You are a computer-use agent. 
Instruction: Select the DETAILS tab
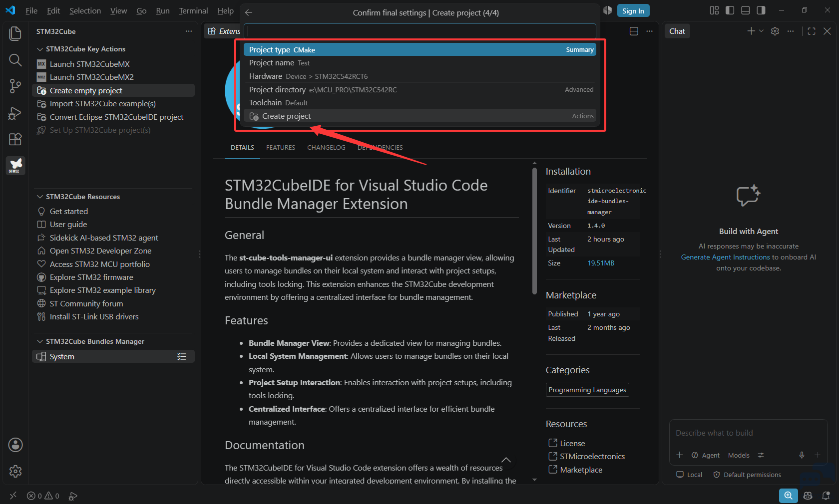(242, 148)
